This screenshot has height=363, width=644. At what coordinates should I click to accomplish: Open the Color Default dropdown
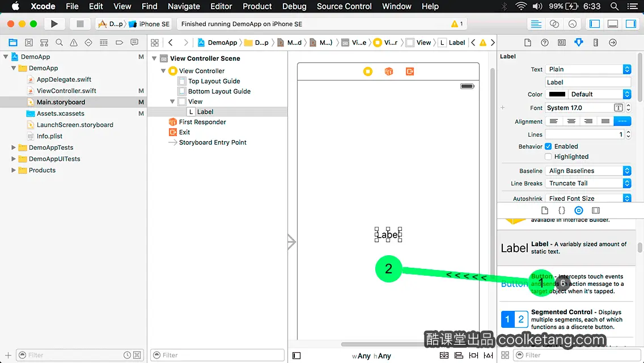599,94
